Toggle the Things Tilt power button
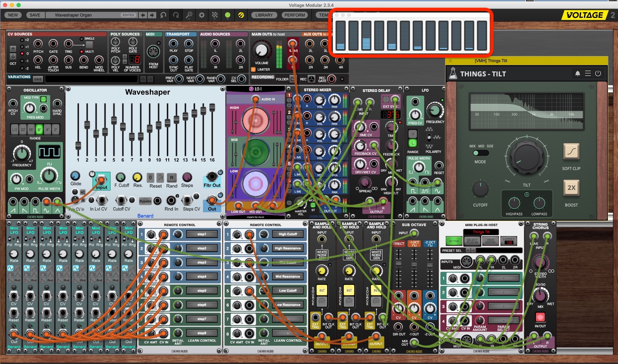The width and height of the screenshot is (618, 364). click(598, 73)
